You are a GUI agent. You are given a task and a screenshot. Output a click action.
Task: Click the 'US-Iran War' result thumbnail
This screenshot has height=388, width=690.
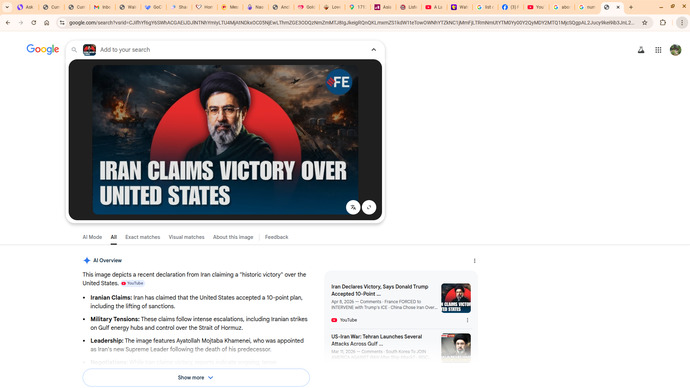click(x=456, y=348)
